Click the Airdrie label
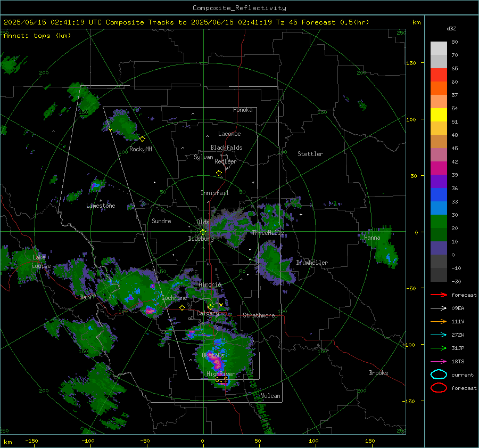This screenshot has height=448, width=479. (210, 284)
